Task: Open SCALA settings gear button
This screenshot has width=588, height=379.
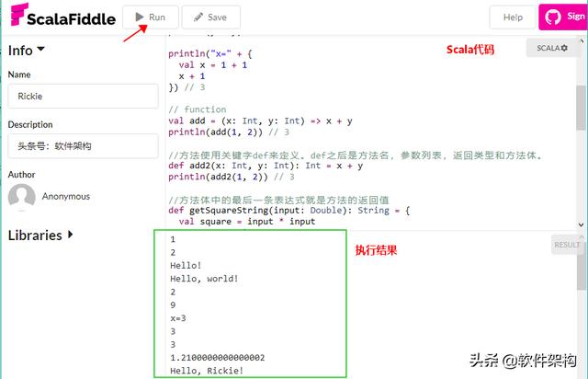Action: pos(552,48)
